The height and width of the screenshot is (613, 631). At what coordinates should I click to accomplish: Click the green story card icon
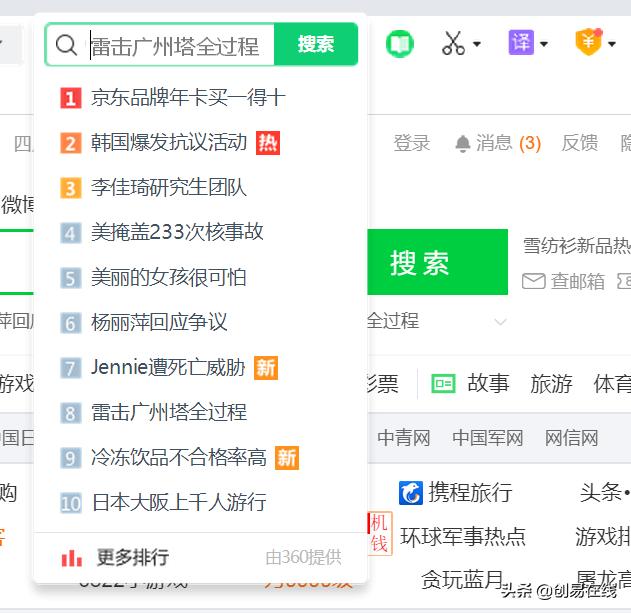[x=443, y=384]
